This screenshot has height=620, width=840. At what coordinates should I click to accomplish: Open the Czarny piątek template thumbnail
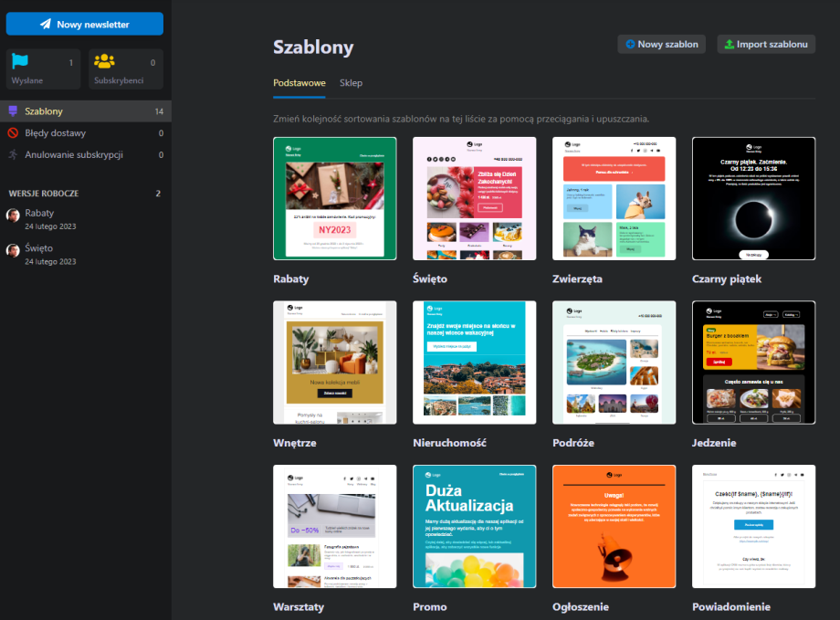pos(753,198)
